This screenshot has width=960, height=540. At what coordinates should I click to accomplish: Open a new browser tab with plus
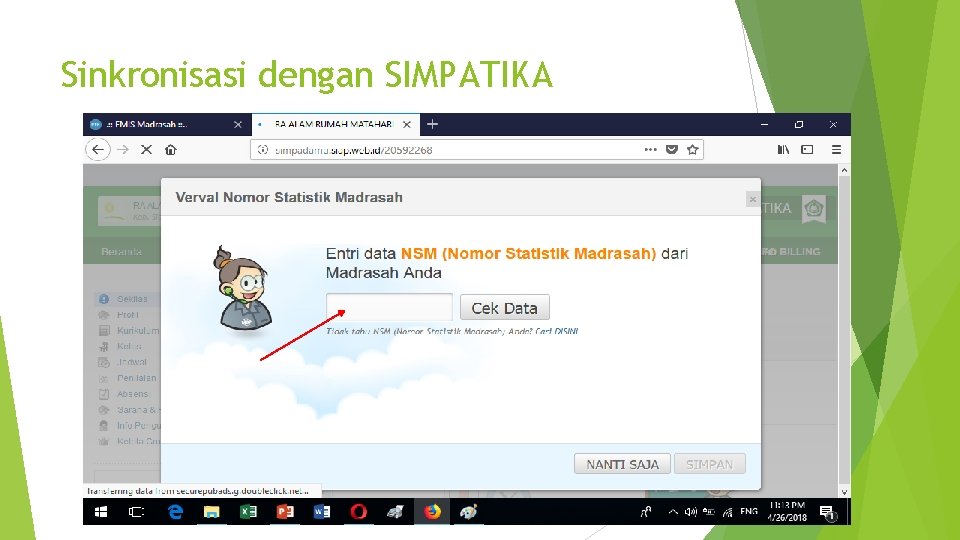coord(432,124)
